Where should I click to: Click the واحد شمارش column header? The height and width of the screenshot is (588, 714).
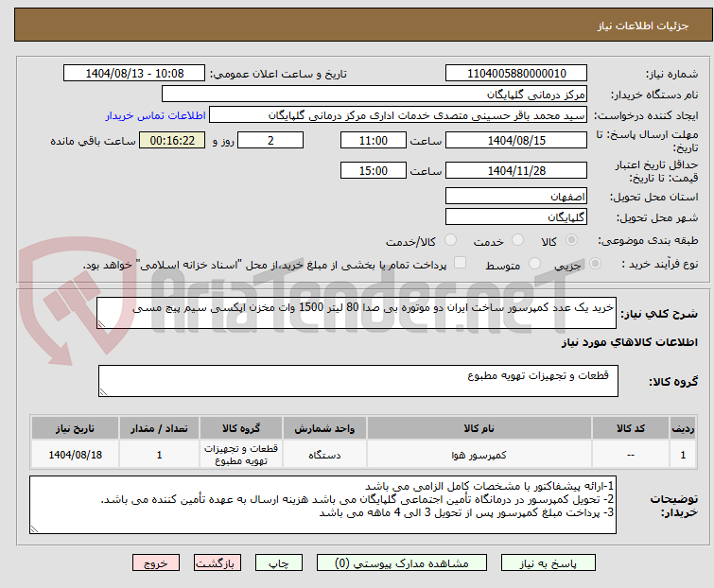click(x=324, y=428)
